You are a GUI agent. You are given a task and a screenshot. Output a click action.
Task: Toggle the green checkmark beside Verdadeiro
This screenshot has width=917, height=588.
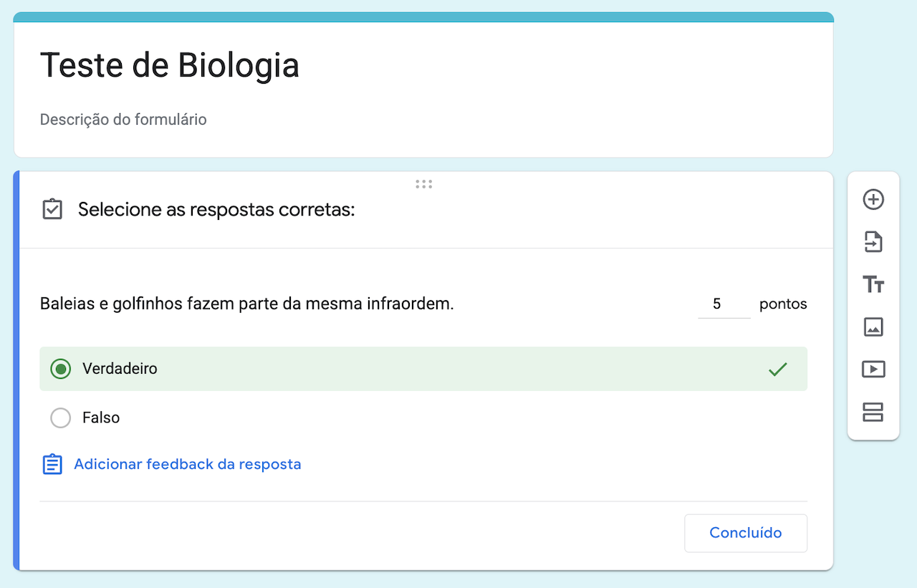(777, 369)
